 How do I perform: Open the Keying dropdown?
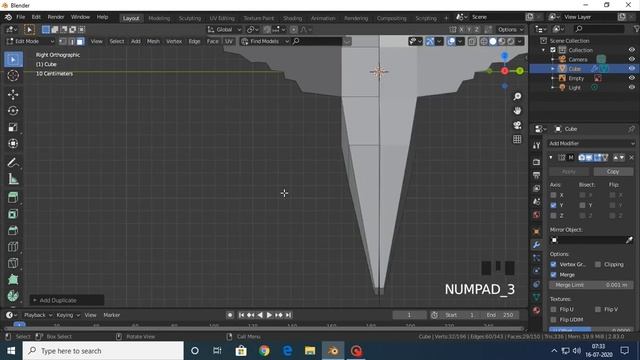tap(67, 315)
